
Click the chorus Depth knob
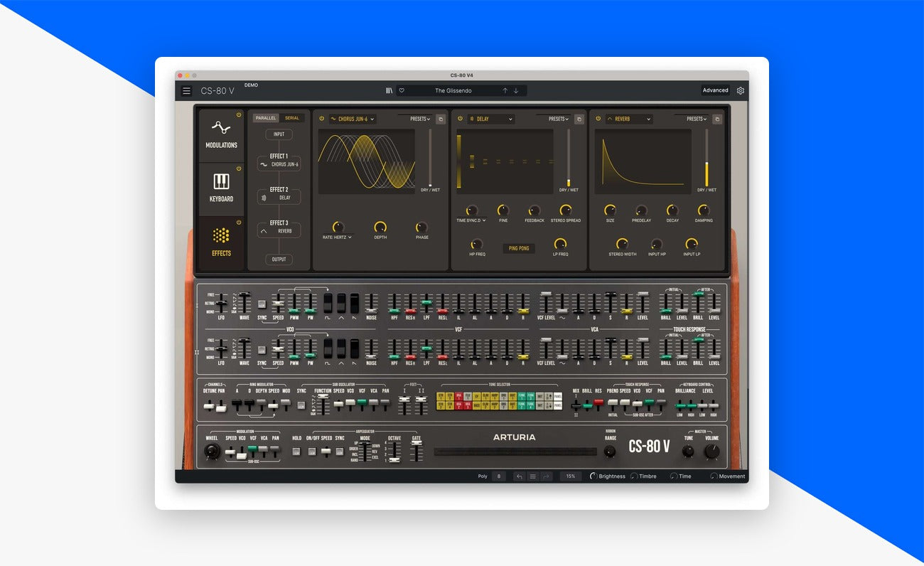(380, 227)
